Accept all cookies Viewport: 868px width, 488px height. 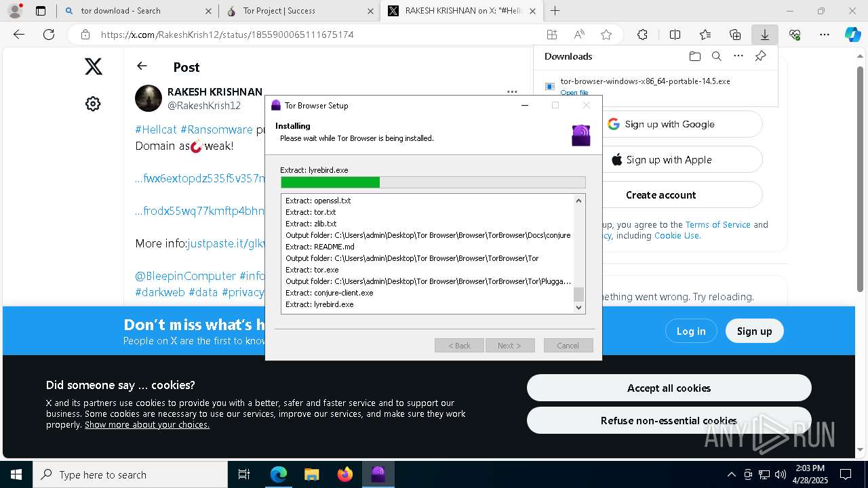[x=669, y=388]
